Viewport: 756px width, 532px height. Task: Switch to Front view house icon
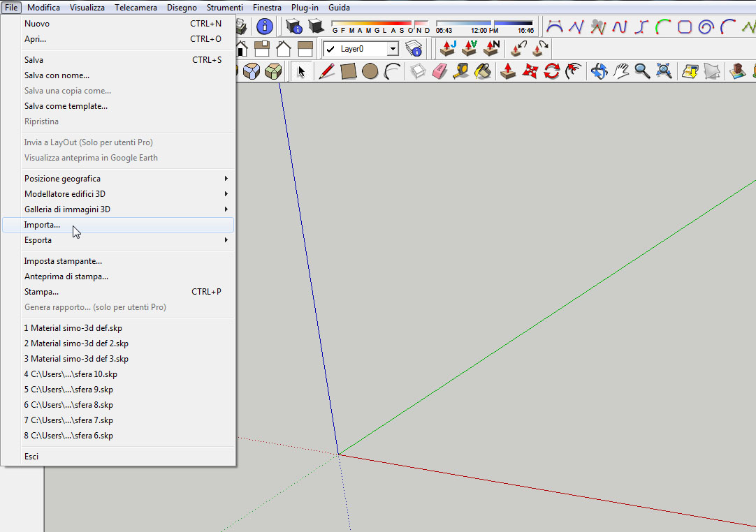click(x=242, y=49)
